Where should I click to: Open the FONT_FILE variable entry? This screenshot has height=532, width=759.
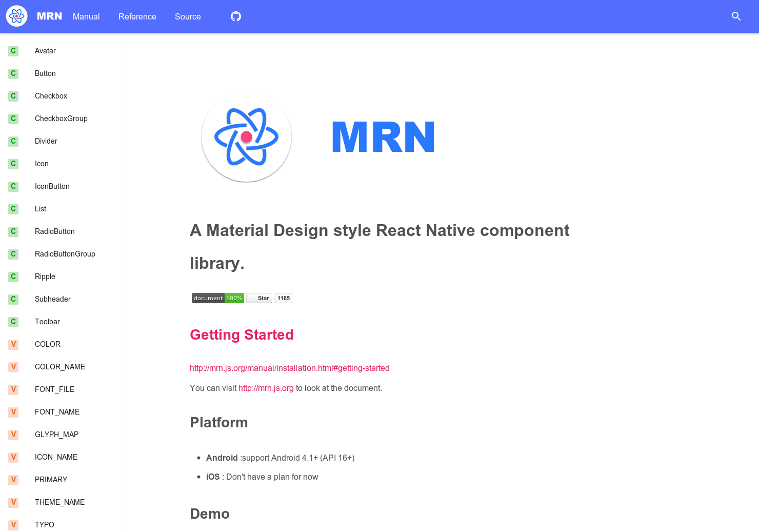[54, 389]
